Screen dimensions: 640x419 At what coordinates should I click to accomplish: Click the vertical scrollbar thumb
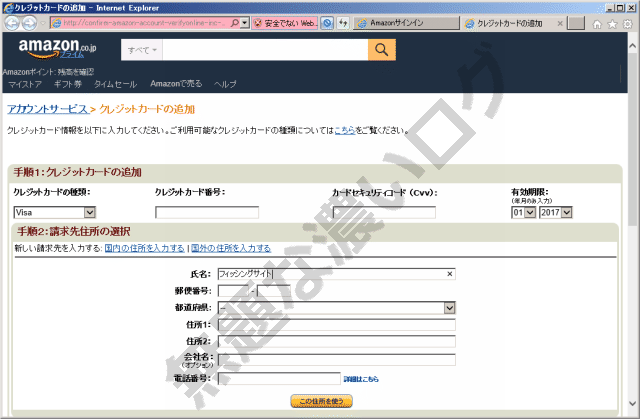[x=633, y=139]
